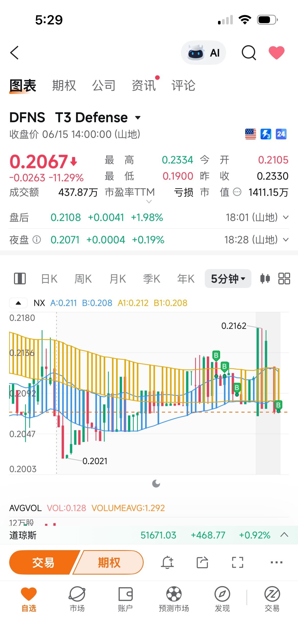Go to 交易 in bottom nav
The width and height of the screenshot is (298, 644).
pos(272,599)
